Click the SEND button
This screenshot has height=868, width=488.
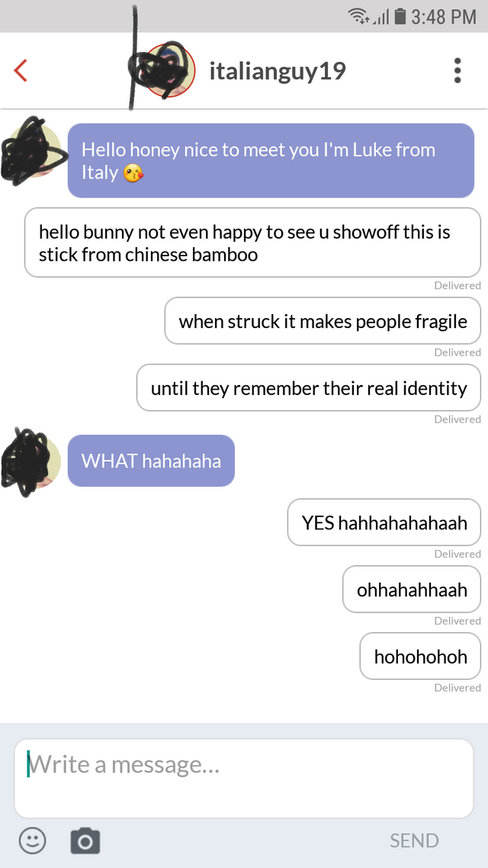click(414, 841)
